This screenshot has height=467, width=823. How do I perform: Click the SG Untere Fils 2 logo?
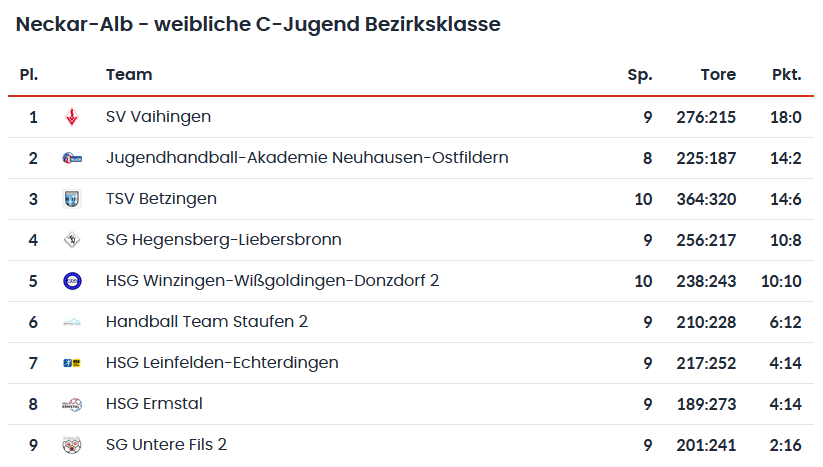pos(72,445)
